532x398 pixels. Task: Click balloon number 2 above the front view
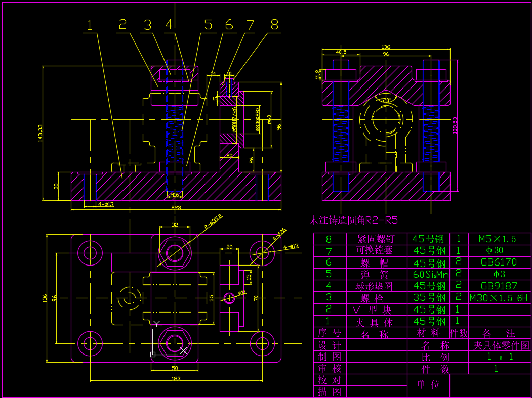[x=123, y=24]
